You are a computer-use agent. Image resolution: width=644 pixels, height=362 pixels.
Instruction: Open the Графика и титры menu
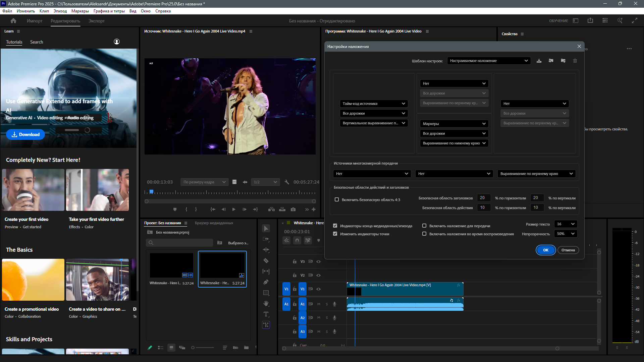click(x=109, y=11)
